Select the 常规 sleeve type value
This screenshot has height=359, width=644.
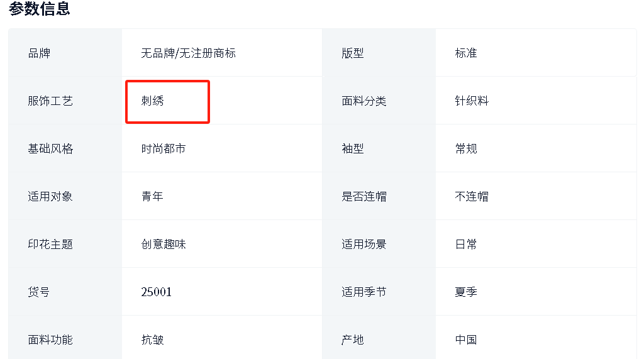tap(466, 149)
